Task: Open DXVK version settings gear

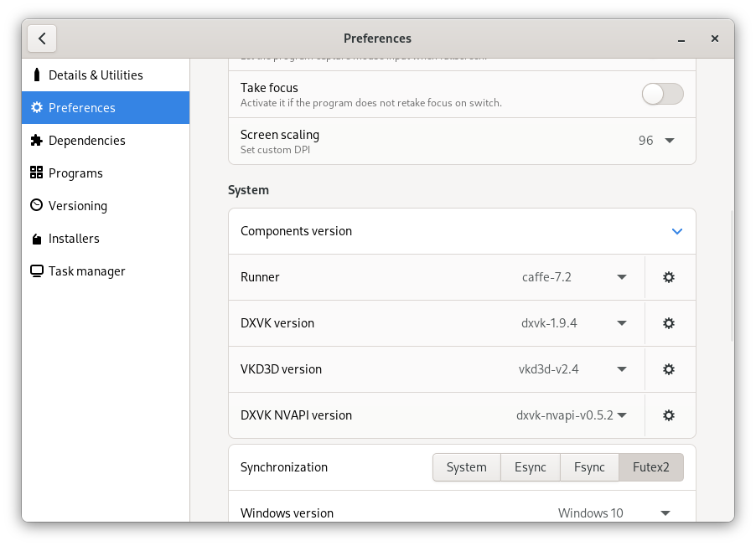Action: coord(669,323)
